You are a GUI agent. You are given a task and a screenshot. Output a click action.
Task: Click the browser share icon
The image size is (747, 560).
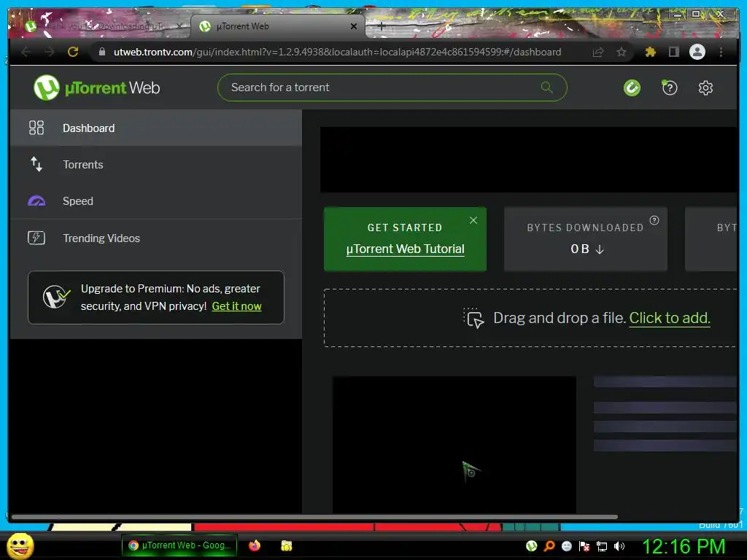(598, 52)
